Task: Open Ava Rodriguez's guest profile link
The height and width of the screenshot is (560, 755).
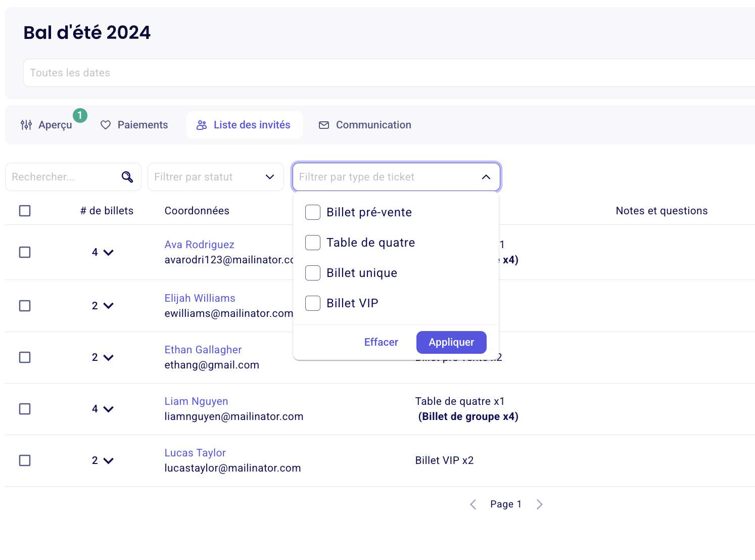Action: tap(199, 245)
